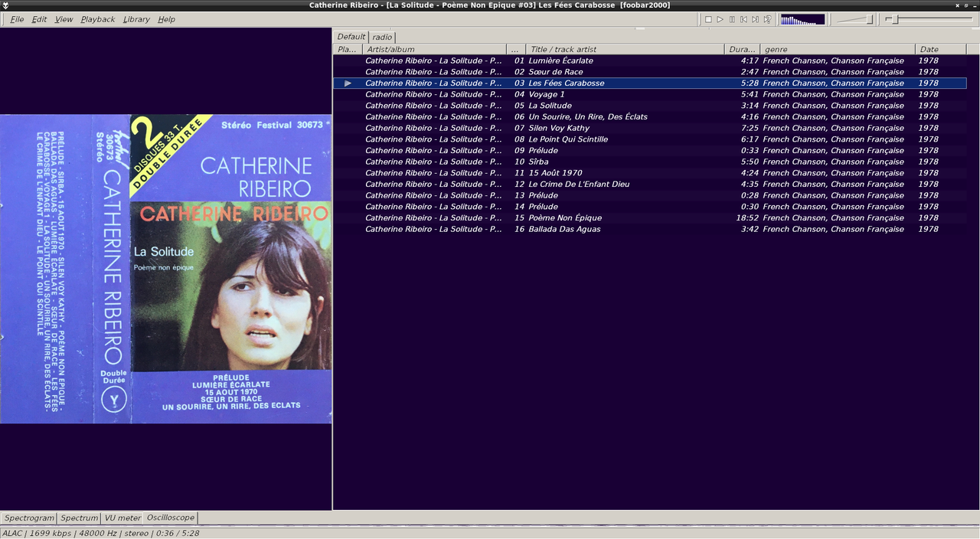The height and width of the screenshot is (539, 980).
Task: Click the spectrum visualization in toolbar
Action: [x=802, y=19]
